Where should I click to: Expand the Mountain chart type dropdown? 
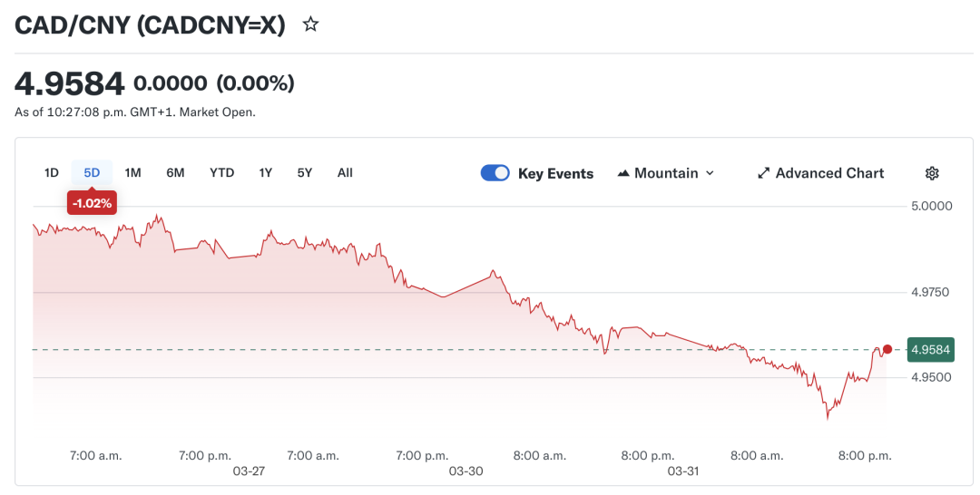710,173
